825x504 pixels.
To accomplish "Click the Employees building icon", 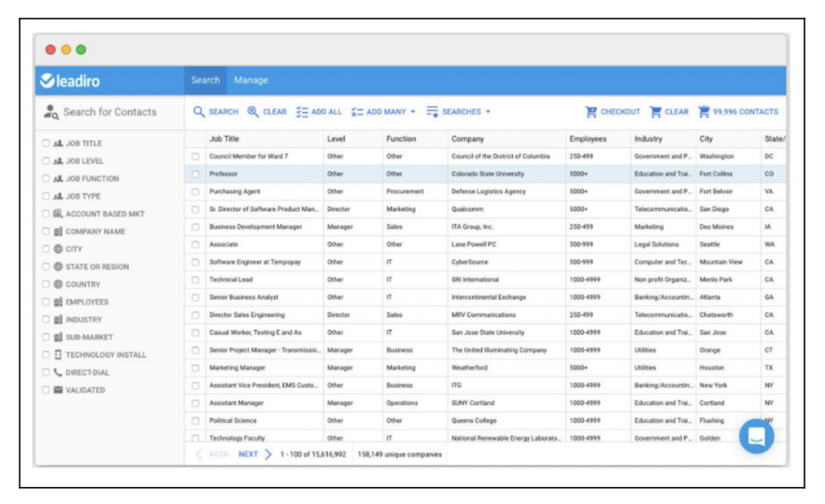I will 58,302.
